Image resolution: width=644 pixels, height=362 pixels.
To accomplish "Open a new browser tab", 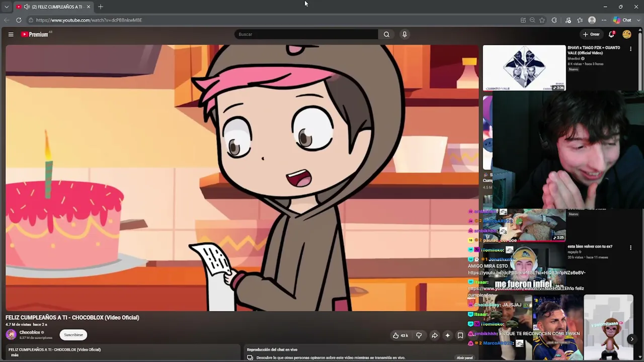I will click(101, 7).
